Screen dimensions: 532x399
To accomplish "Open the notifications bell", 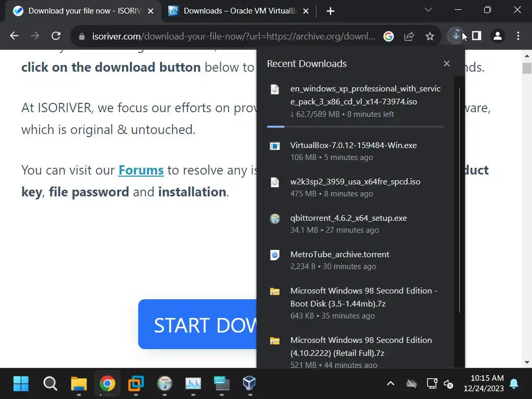I will click(514, 384).
